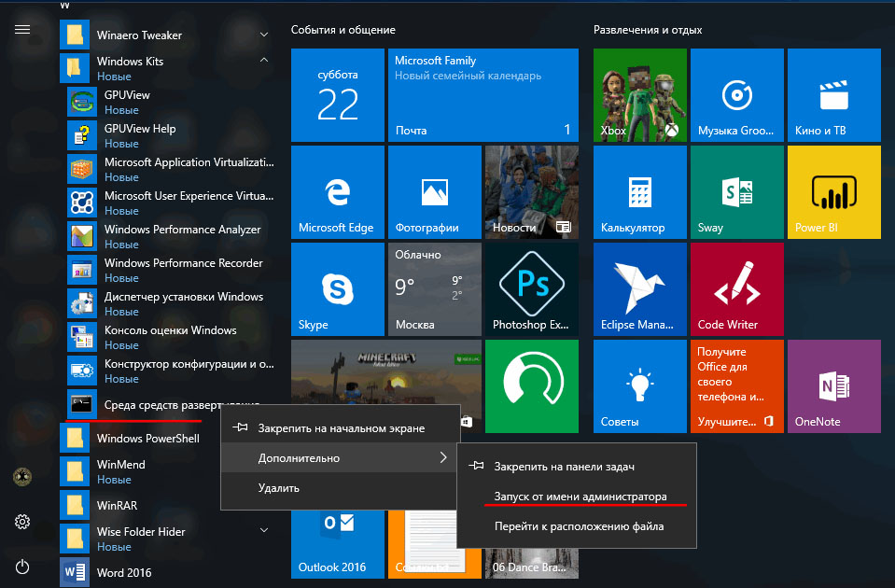Image resolution: width=895 pixels, height=588 pixels.
Task: Open the Photoshop Express tile
Action: (532, 288)
